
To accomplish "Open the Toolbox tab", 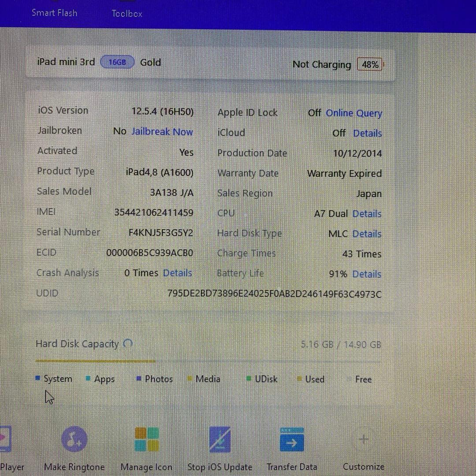I will pyautogui.click(x=127, y=13).
